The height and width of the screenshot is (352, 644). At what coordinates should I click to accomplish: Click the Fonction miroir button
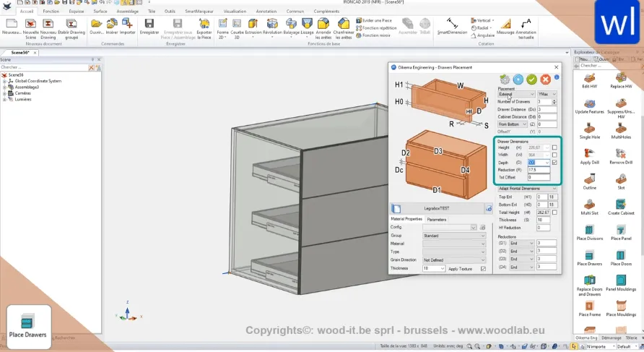[375, 35]
